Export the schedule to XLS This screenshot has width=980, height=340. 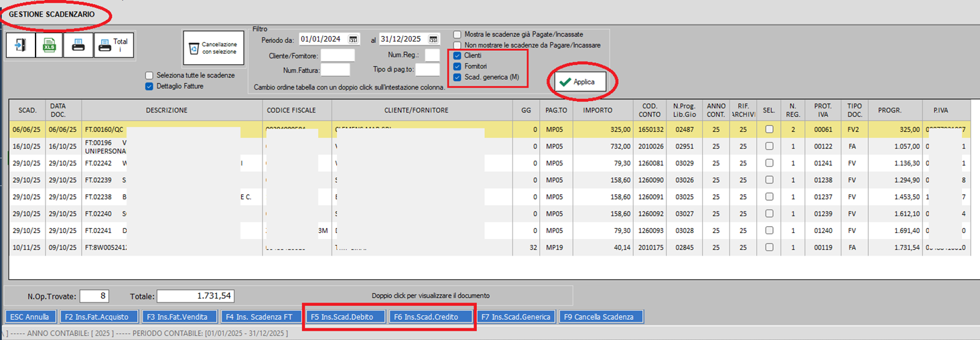click(49, 45)
